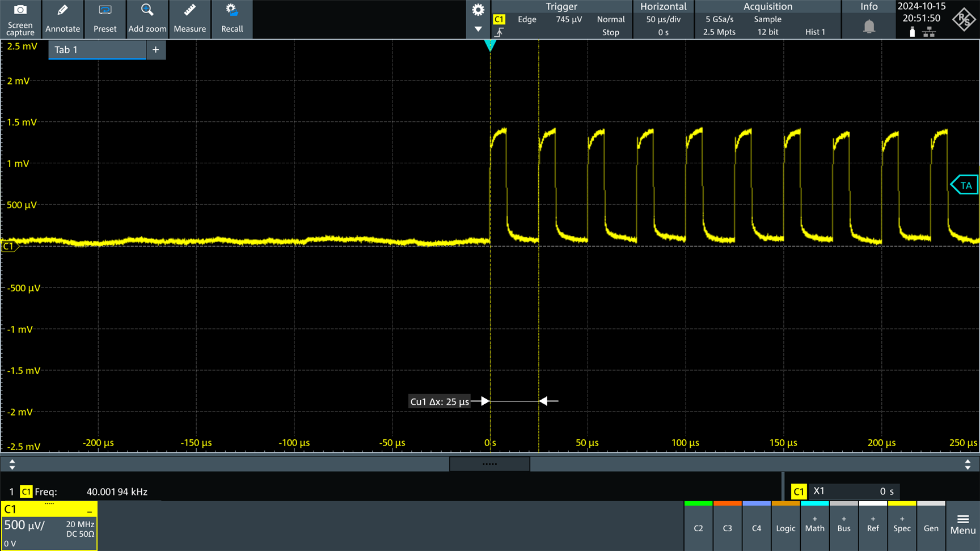Image resolution: width=980 pixels, height=551 pixels.
Task: Enable channel C3
Action: (x=728, y=525)
